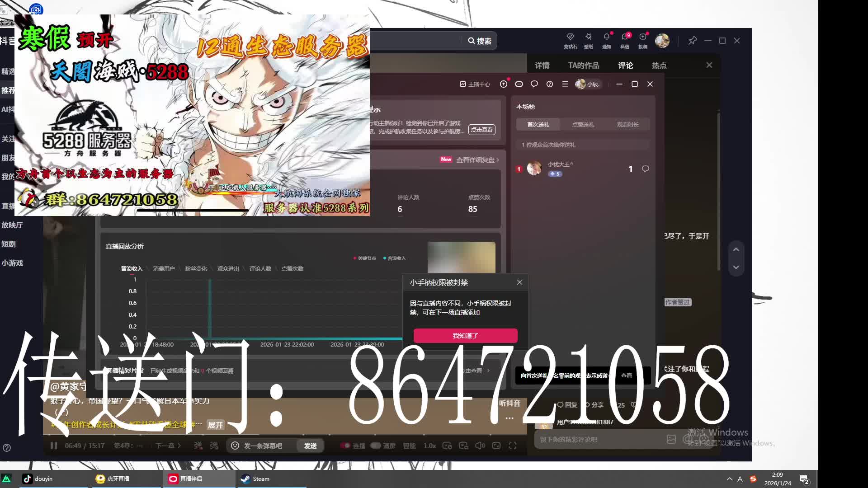
Task: Toggle 连播 autoplay switch
Action: [345, 446]
